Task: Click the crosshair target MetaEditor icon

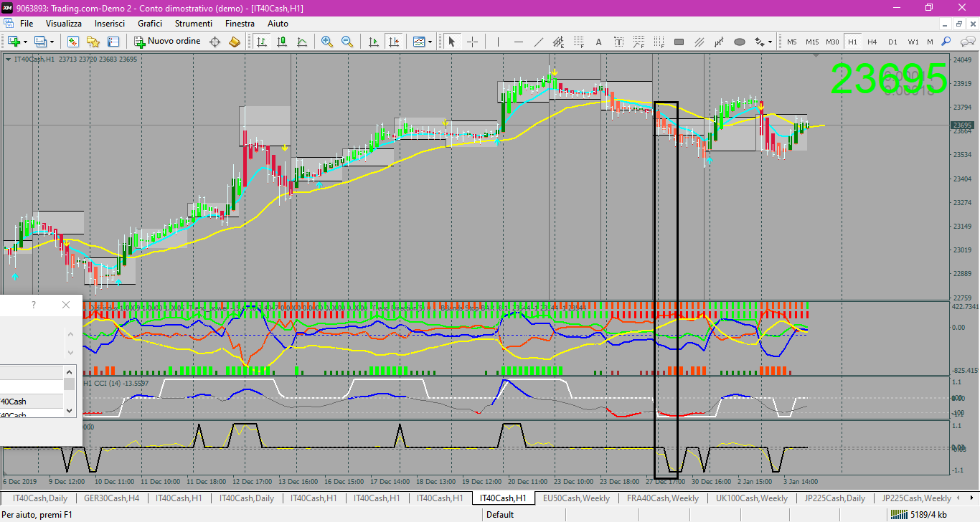Action: point(215,42)
